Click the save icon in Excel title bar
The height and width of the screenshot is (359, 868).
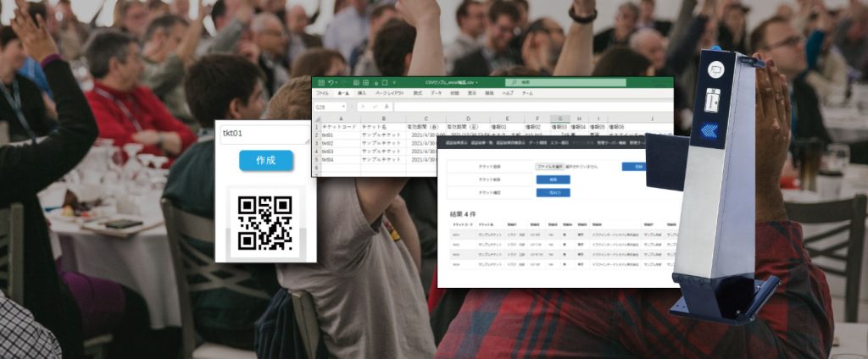coord(321,82)
